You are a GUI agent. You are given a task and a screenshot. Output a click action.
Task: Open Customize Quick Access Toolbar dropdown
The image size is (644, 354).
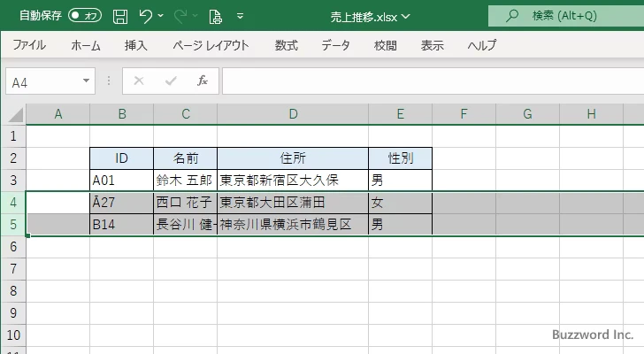[241, 16]
